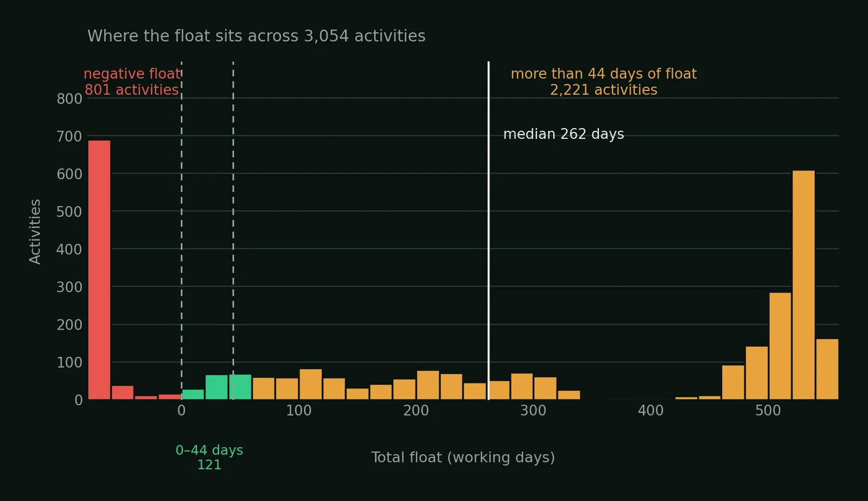Click the x-axis tick label 300
868x501 pixels.
pyautogui.click(x=533, y=411)
